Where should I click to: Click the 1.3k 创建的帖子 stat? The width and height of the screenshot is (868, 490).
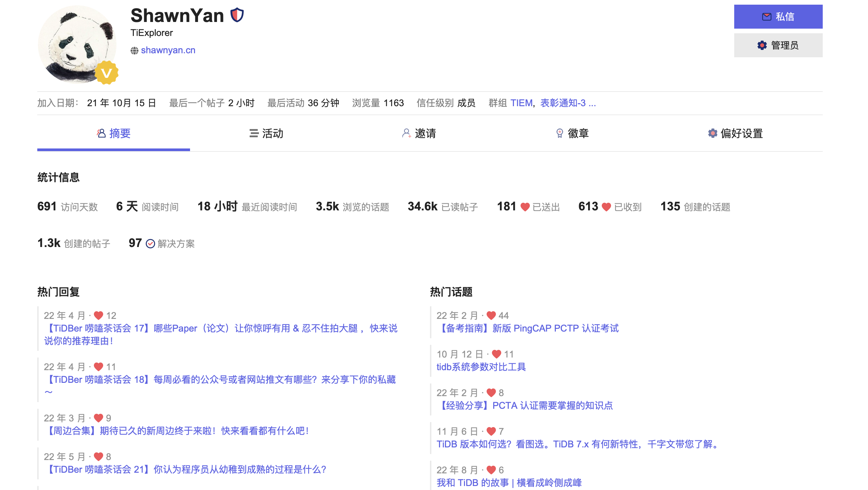(74, 243)
